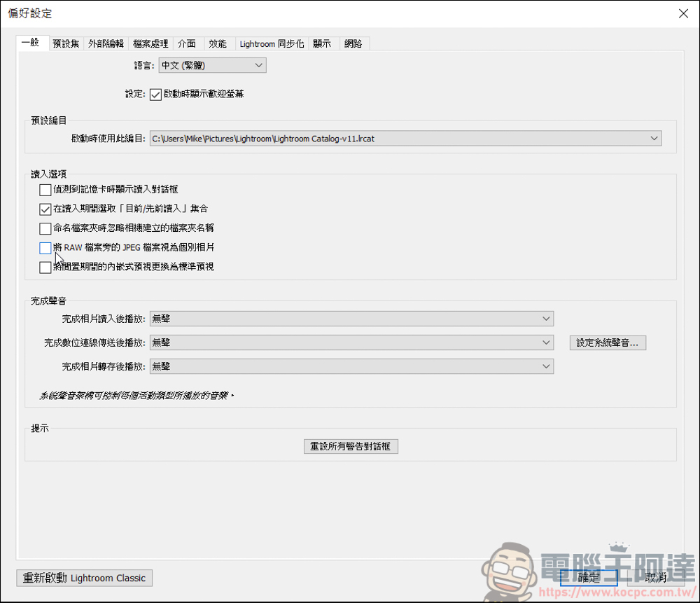Click the 設定系統聲音... button
Image resolution: width=700 pixels, height=603 pixels.
pyautogui.click(x=608, y=342)
